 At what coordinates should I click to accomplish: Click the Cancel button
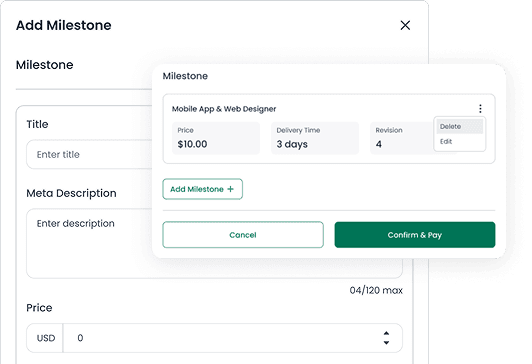(x=243, y=235)
